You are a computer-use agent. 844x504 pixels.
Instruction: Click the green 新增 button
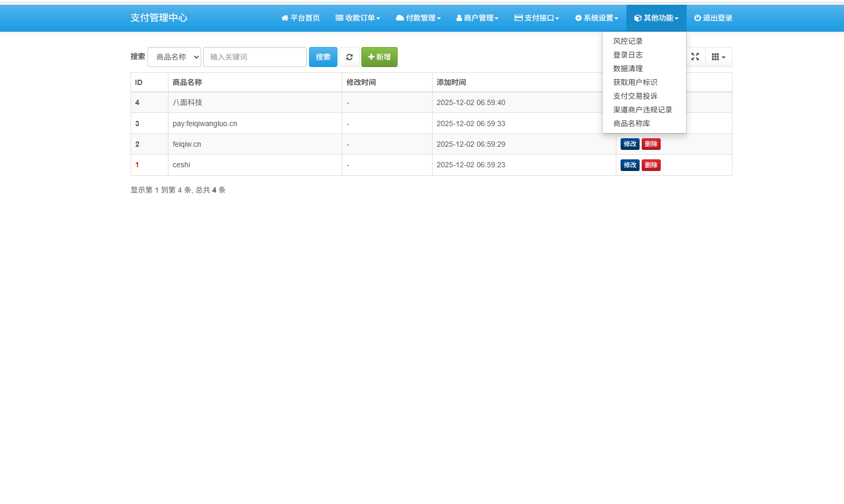(379, 57)
